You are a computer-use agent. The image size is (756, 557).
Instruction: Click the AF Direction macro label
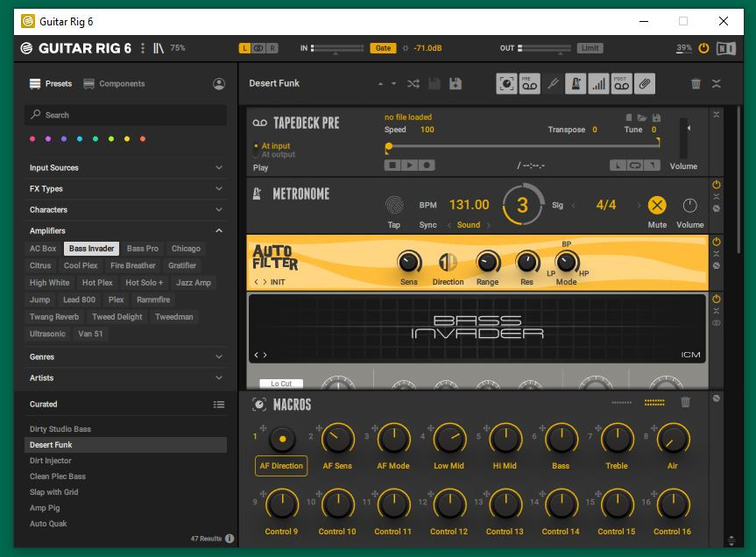[281, 466]
